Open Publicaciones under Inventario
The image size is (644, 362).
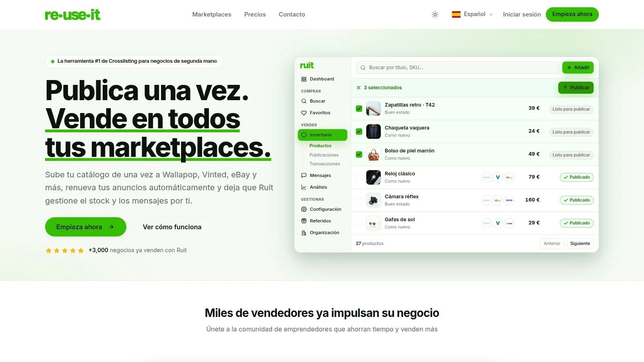pyautogui.click(x=324, y=155)
